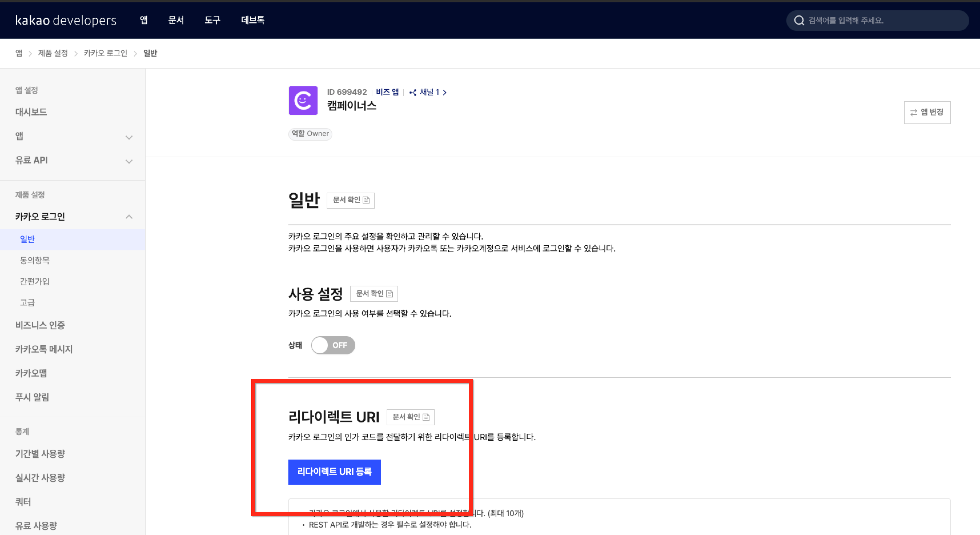
Task: Click document icon beside 일반 heading
Action: point(366,200)
